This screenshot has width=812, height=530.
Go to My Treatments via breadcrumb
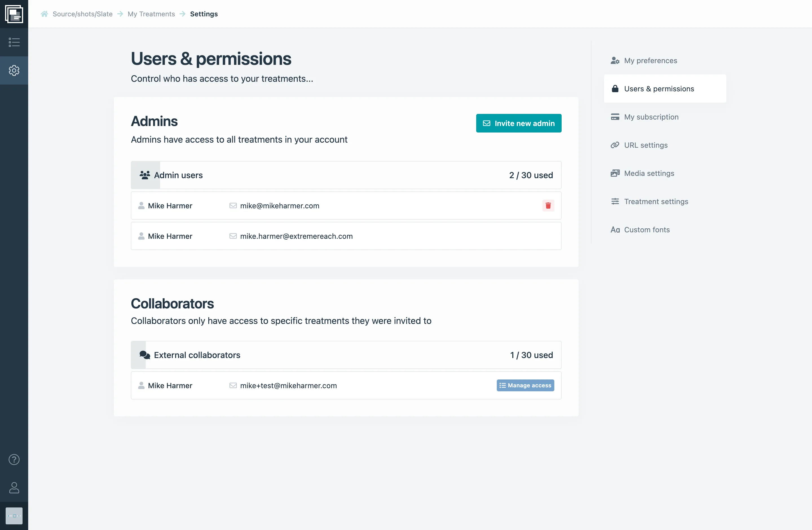pyautogui.click(x=151, y=14)
